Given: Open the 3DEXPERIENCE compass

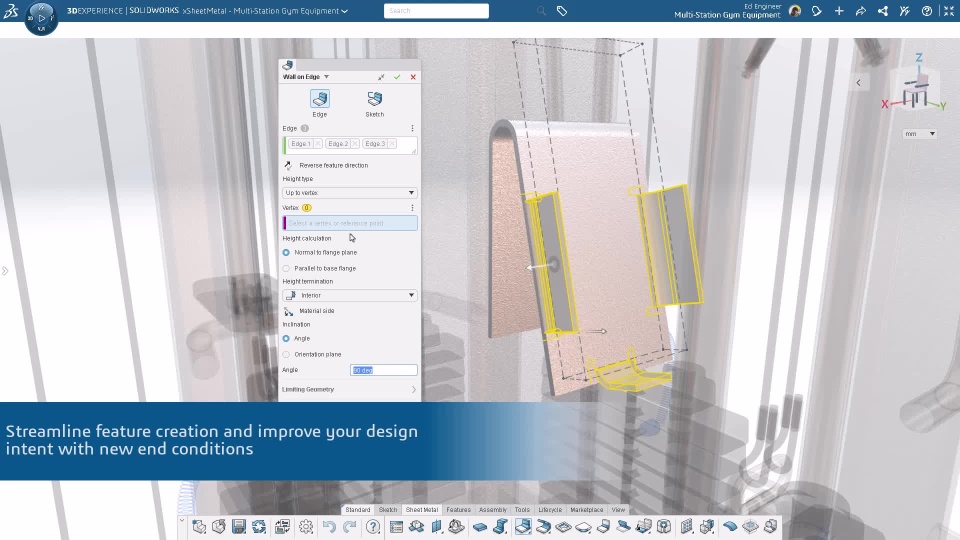Looking at the screenshot, I should pos(41,18).
